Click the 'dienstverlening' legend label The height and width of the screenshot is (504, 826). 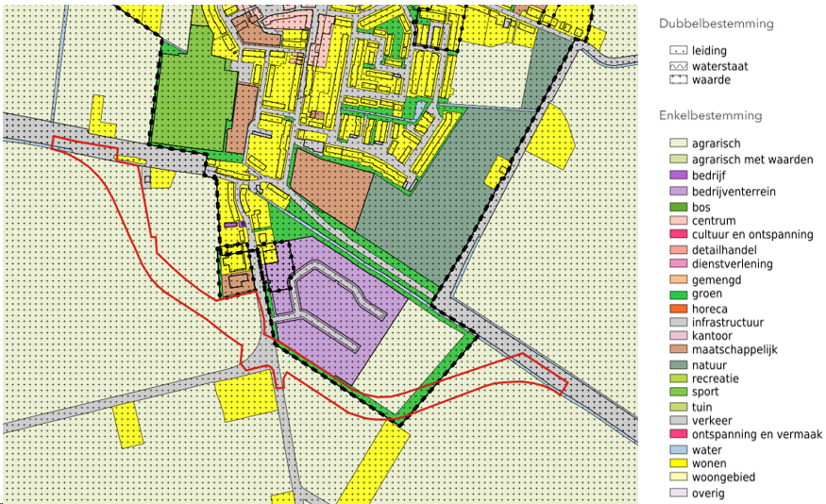click(x=733, y=263)
